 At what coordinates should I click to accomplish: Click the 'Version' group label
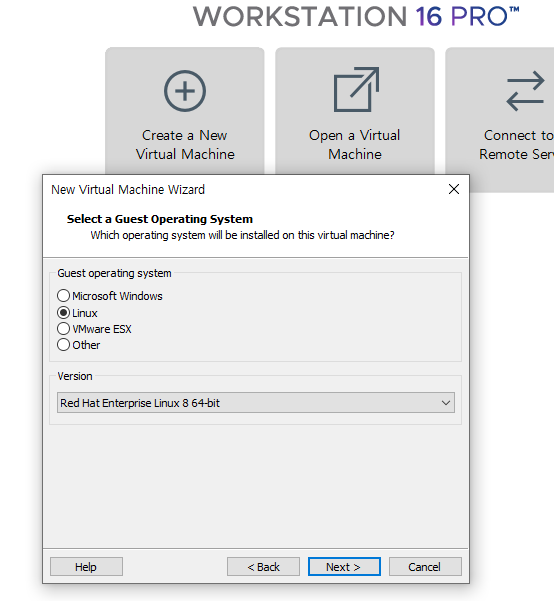(75, 376)
